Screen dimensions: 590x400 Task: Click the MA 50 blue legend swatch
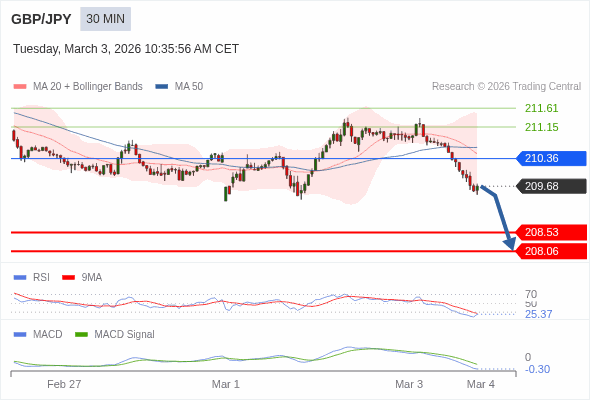[x=161, y=87]
